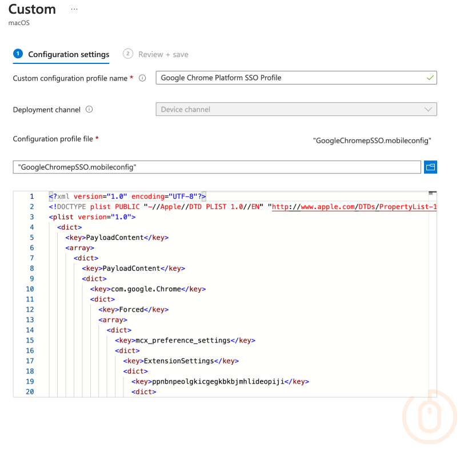Click the green validation checkmark
The width and height of the screenshot is (476, 463).
tap(430, 78)
